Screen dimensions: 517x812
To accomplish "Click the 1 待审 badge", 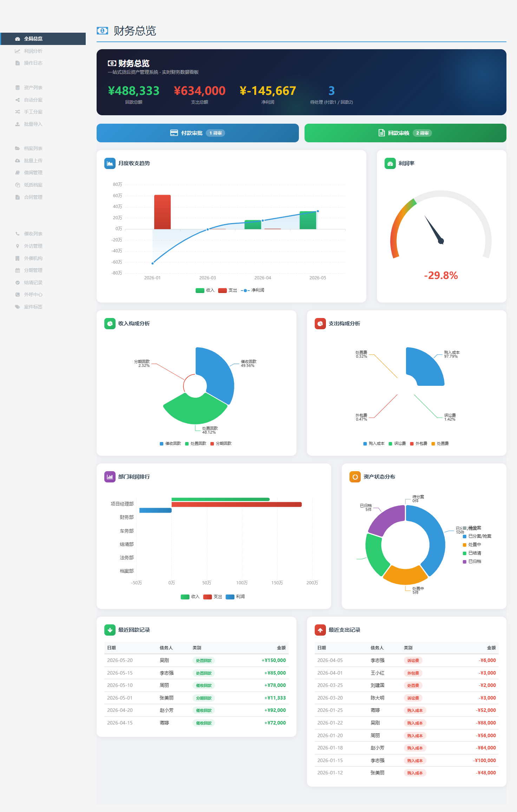I will click(x=215, y=133).
